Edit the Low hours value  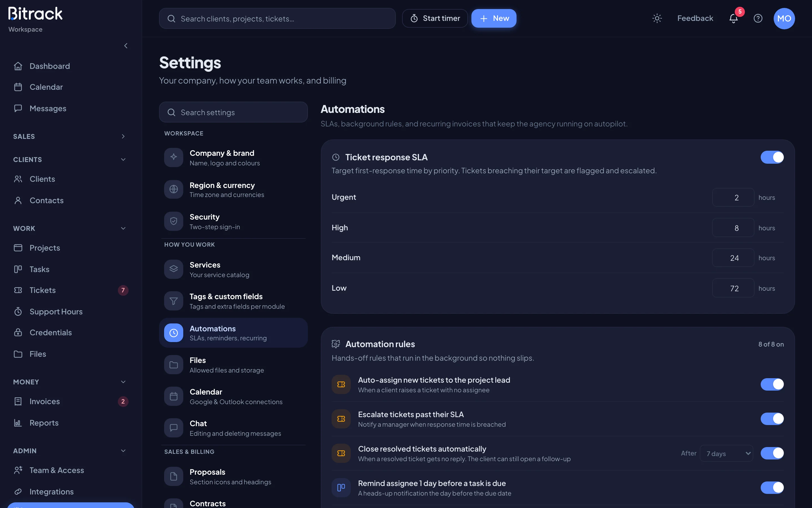tap(733, 288)
